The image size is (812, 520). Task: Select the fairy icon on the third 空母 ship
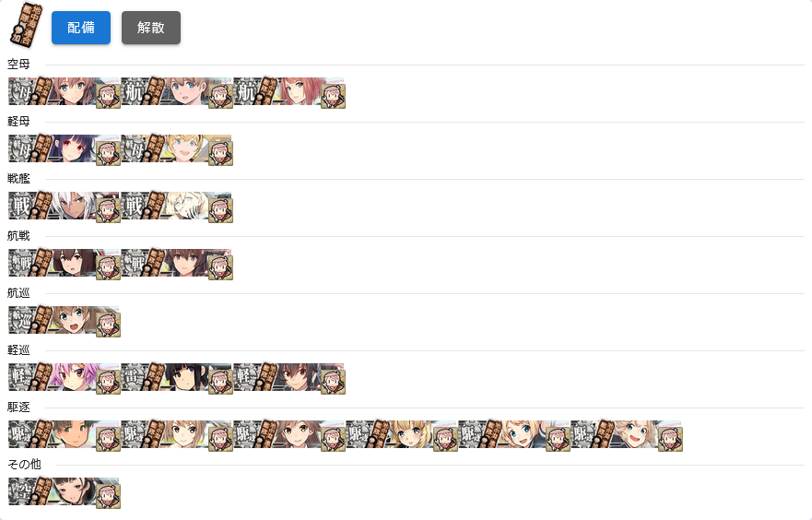pyautogui.click(x=334, y=96)
